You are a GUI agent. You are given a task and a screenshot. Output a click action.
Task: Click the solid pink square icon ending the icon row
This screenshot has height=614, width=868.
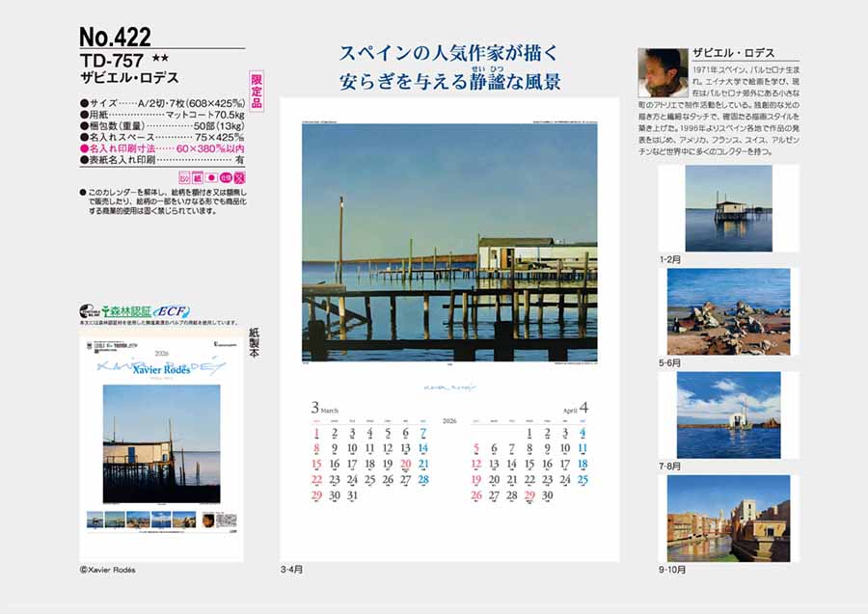pyautogui.click(x=239, y=178)
